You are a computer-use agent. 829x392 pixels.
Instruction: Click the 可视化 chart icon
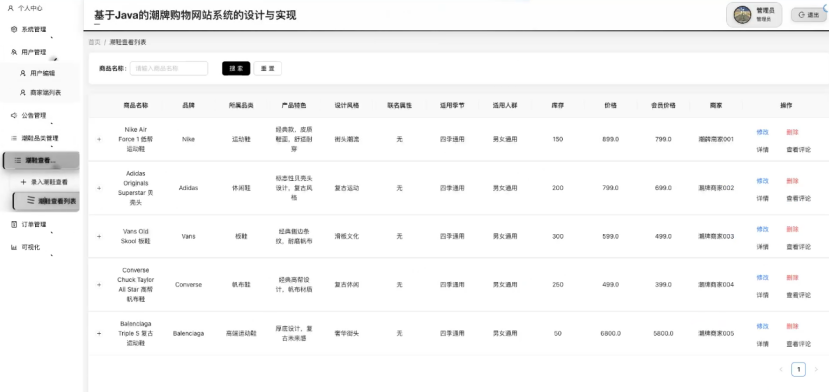(14, 247)
